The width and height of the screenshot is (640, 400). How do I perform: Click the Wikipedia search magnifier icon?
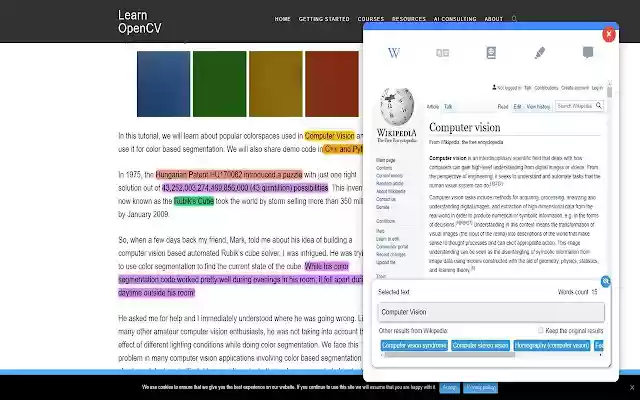point(599,106)
